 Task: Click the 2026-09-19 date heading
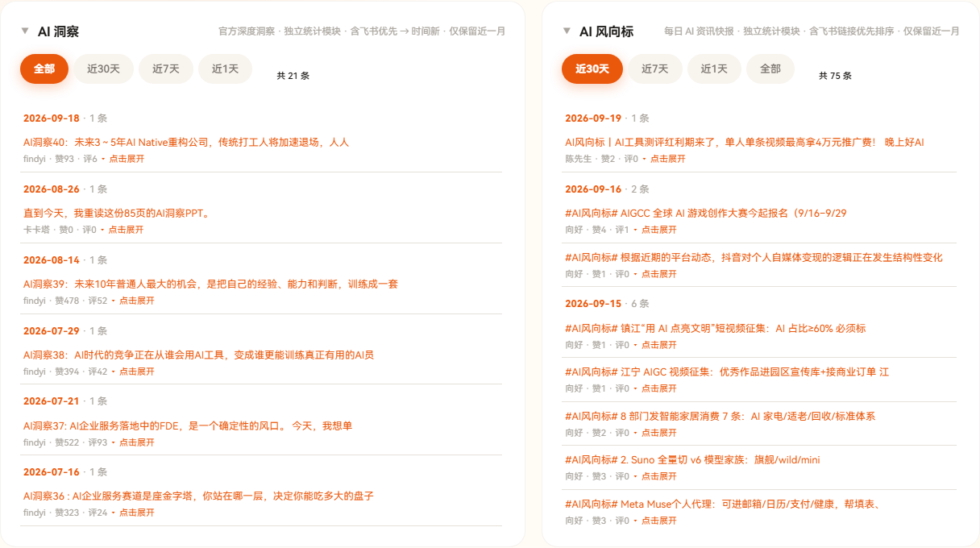[593, 118]
